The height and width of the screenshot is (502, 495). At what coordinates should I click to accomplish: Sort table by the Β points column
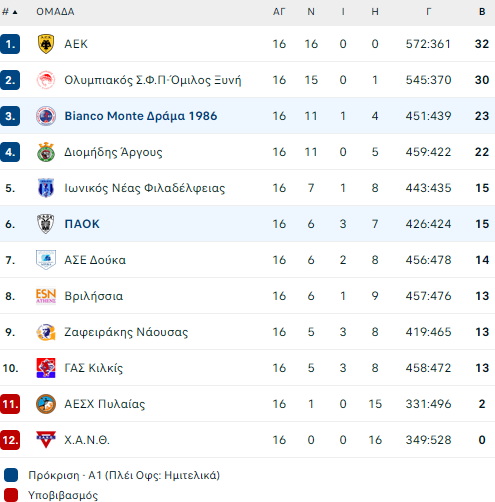[482, 12]
